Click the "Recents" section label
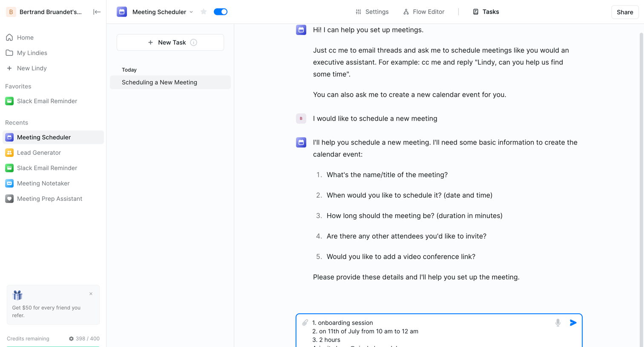Viewport: 644px width, 347px height. point(17,123)
